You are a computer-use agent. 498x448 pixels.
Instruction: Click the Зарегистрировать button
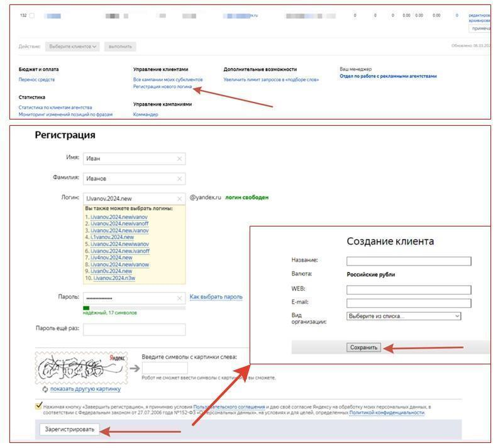click(x=69, y=430)
